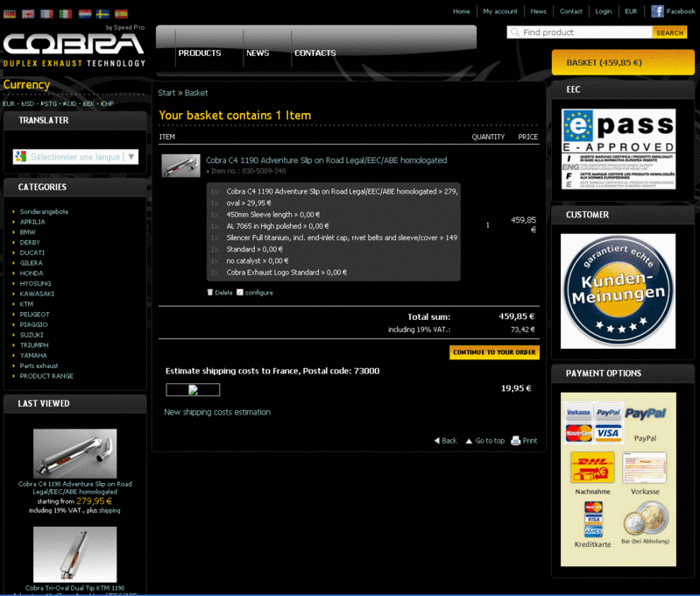Click the DHL Nachnahme icon
700x596 pixels.
[592, 467]
